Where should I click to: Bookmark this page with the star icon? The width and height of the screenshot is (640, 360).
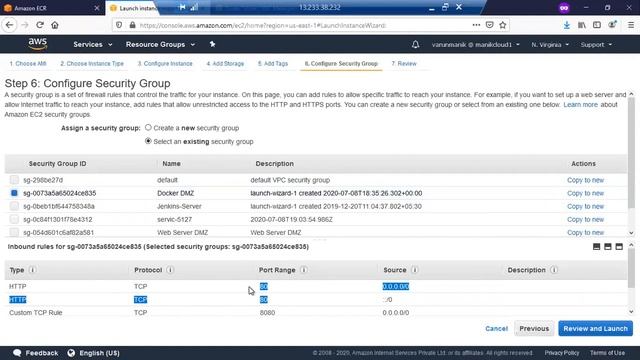pos(503,25)
